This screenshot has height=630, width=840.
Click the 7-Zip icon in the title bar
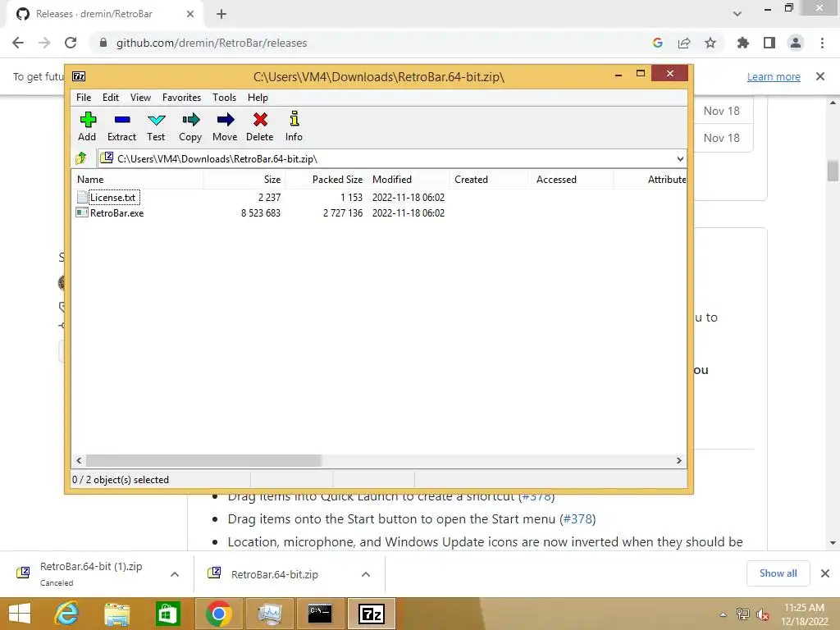79,76
